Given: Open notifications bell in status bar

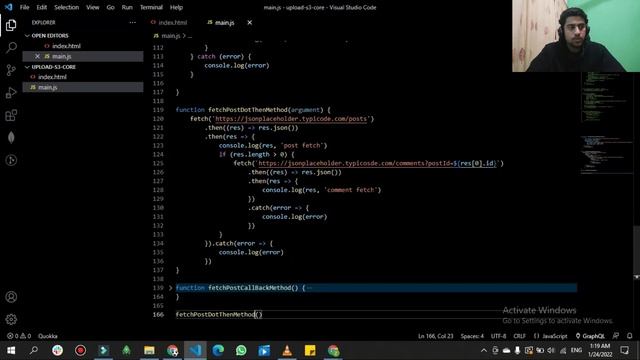Looking at the screenshot, I should coord(629,336).
